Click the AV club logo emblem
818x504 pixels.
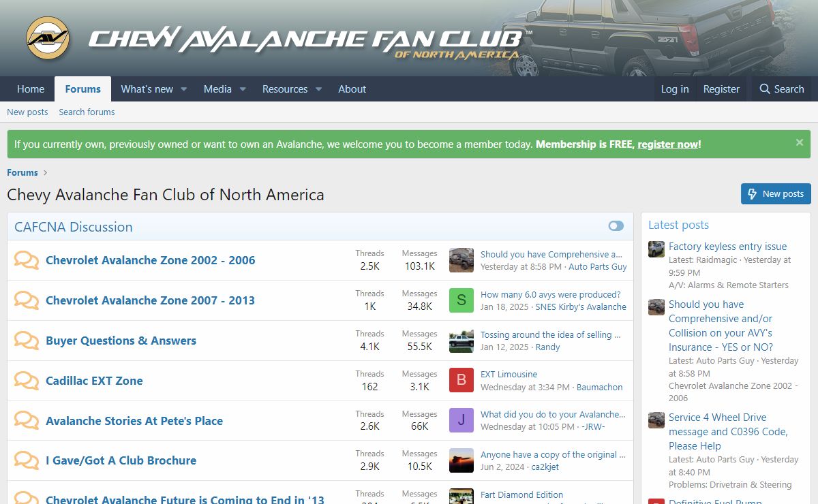click(x=48, y=38)
